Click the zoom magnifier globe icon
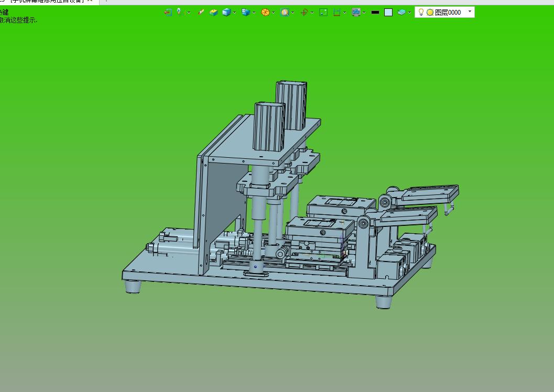554x392 pixels. (x=285, y=13)
